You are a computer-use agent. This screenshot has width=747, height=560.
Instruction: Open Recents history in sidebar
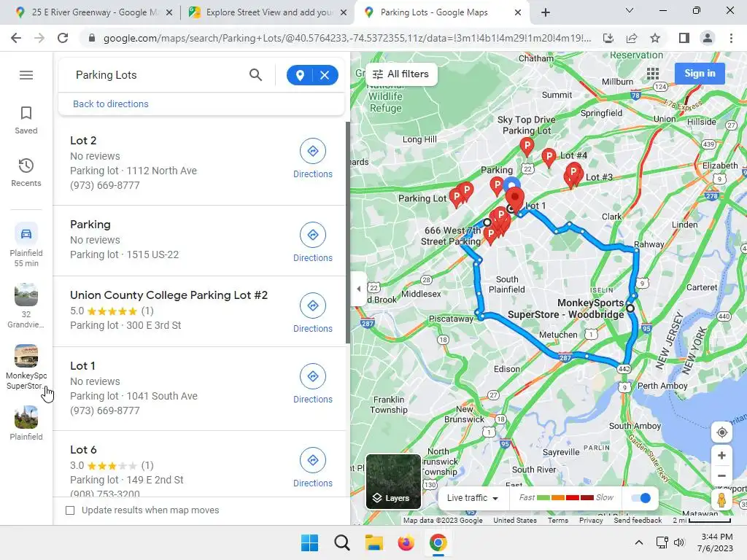26,173
